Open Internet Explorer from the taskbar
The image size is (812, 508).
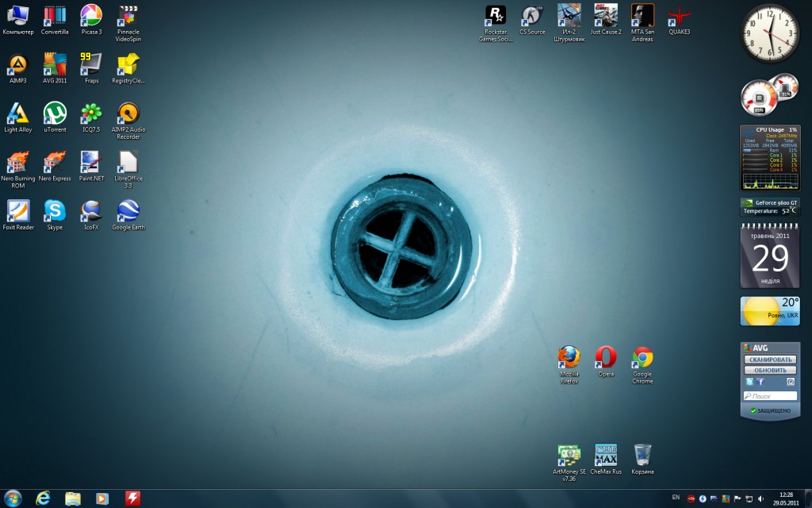43,498
